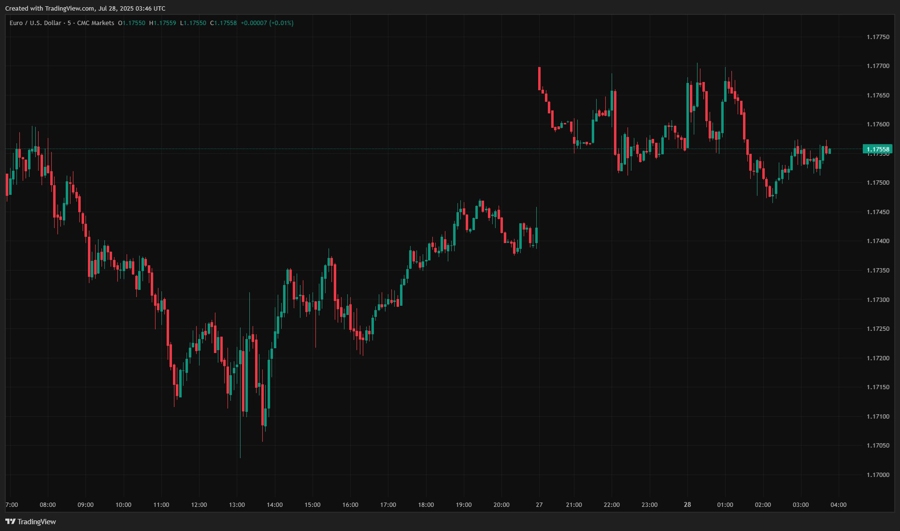This screenshot has width=900, height=531.
Task: Click the 1.17250 price axis label
Action: point(877,329)
